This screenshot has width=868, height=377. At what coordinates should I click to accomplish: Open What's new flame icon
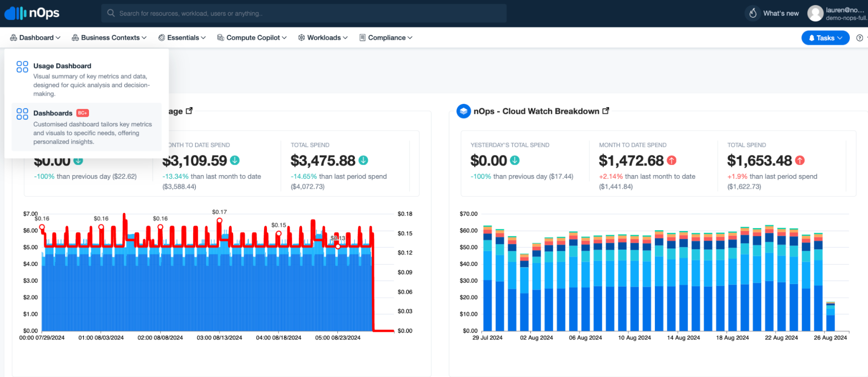pyautogui.click(x=753, y=13)
